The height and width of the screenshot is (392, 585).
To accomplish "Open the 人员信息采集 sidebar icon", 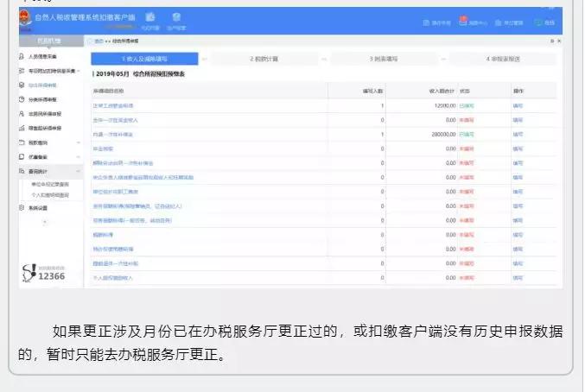I will point(22,56).
